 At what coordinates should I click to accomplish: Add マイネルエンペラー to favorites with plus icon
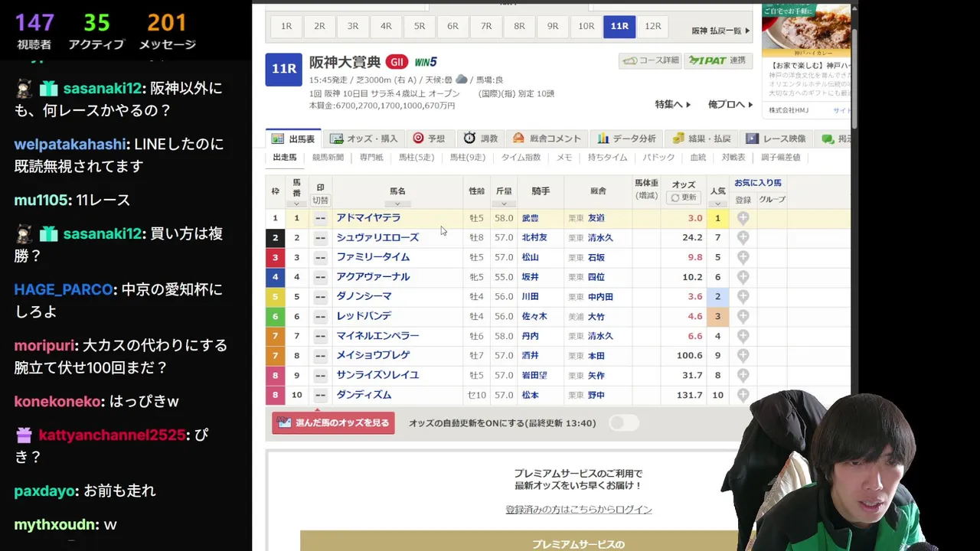[x=743, y=336]
